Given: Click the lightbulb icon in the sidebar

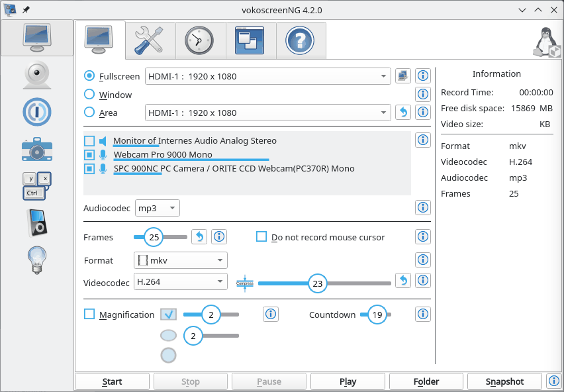Looking at the screenshot, I should [x=36, y=260].
